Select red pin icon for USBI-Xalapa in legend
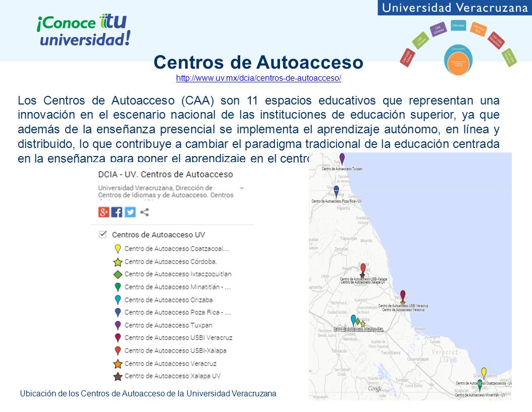The width and height of the screenshot is (532, 412). pos(118,350)
